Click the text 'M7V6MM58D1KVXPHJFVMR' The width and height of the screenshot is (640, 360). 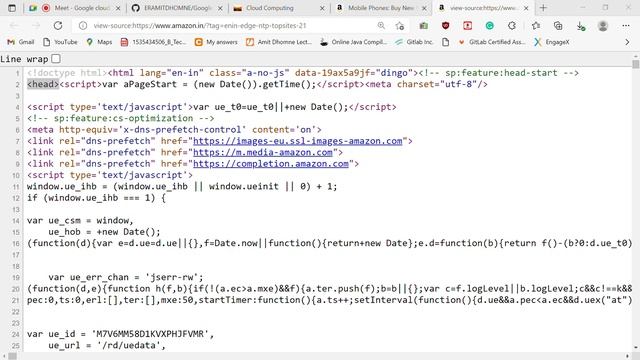point(151,334)
